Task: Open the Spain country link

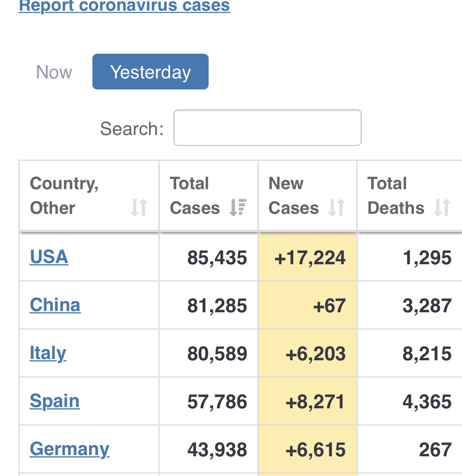Action: (55, 401)
